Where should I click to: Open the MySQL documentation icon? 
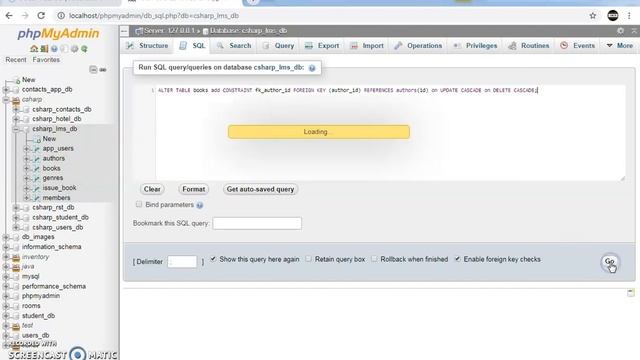(x=64, y=49)
